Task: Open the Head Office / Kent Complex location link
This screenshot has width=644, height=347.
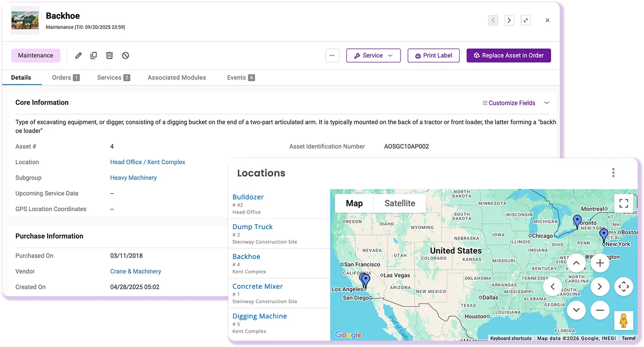Action: pyautogui.click(x=148, y=162)
